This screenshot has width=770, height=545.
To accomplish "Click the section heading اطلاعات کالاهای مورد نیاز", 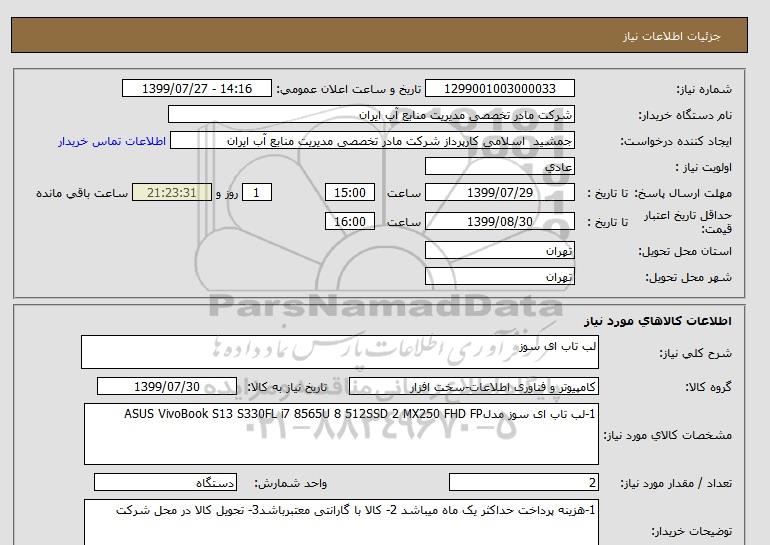I will (x=658, y=321).
